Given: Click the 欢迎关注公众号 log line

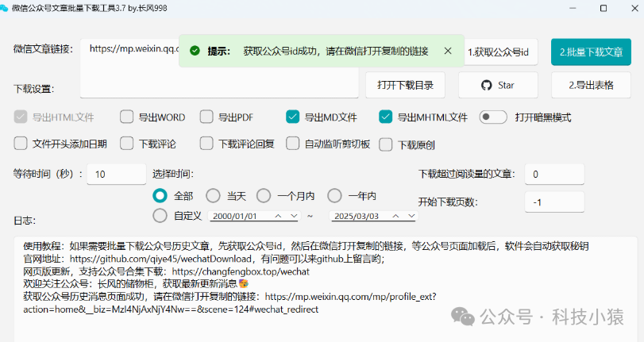Looking at the screenshot, I should click(136, 284).
